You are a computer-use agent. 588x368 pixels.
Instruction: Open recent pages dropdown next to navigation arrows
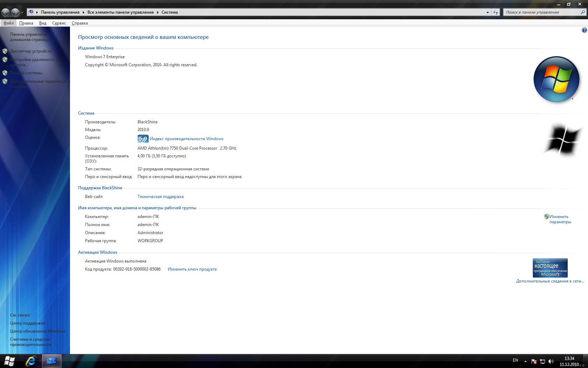[22, 13]
